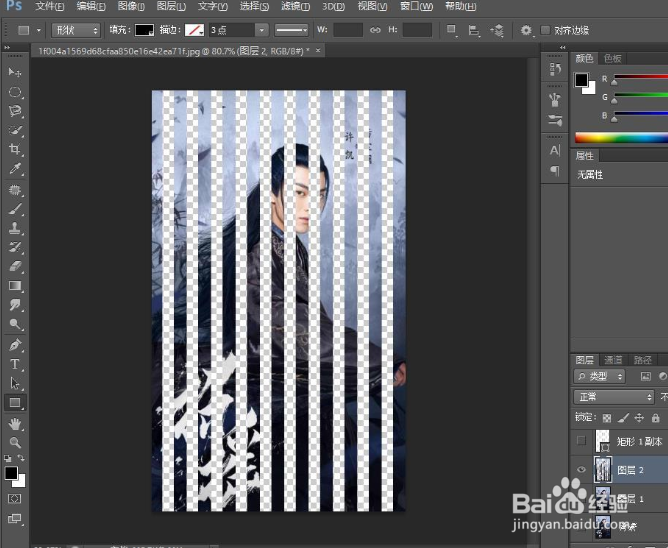Select the Crop tool

[14, 149]
